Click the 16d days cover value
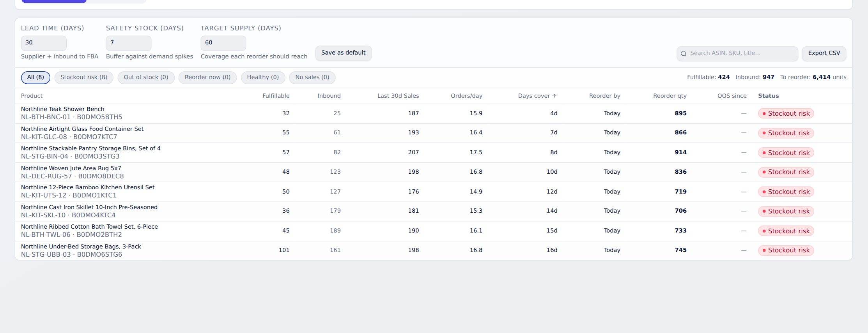This screenshot has height=333, width=868. point(552,250)
